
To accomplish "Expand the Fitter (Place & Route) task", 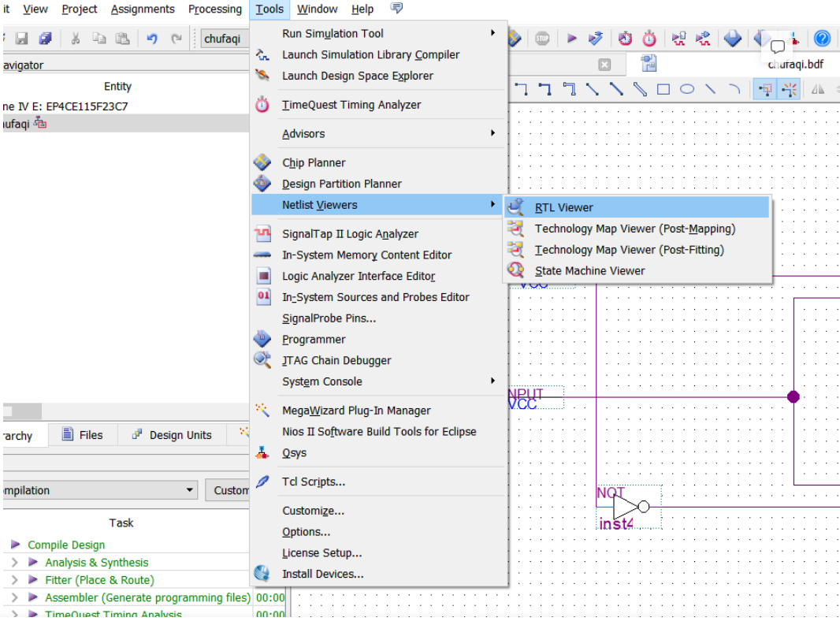I will tap(15, 580).
